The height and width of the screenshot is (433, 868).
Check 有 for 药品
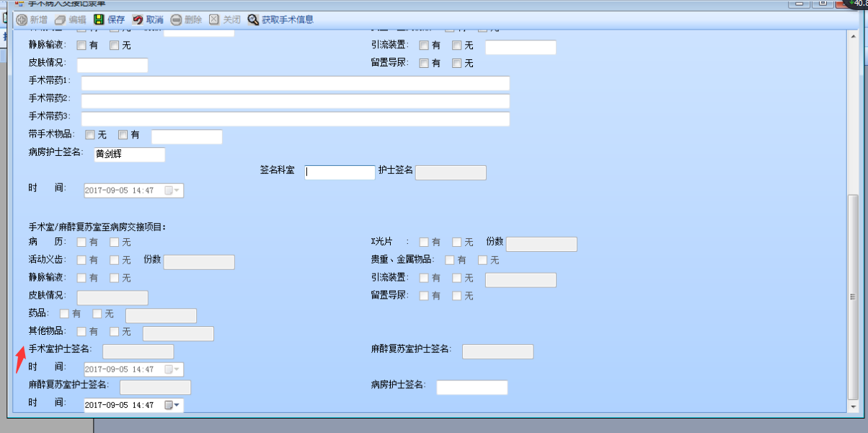pyautogui.click(x=64, y=314)
